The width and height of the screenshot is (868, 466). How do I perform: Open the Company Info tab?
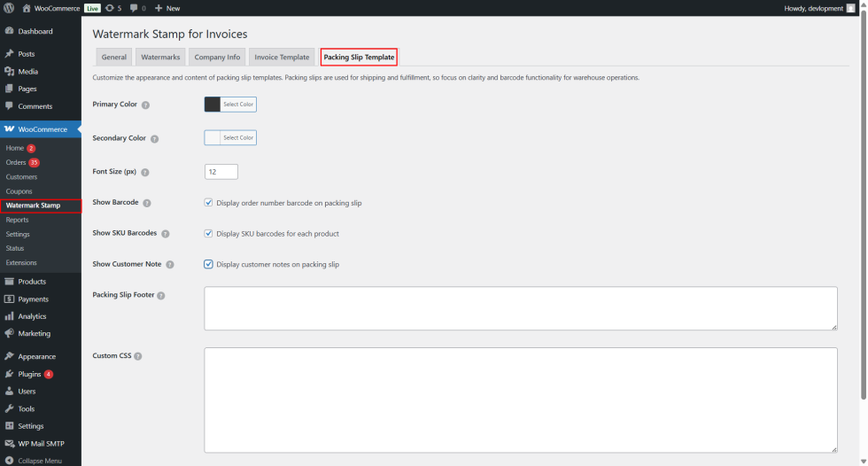coord(217,57)
